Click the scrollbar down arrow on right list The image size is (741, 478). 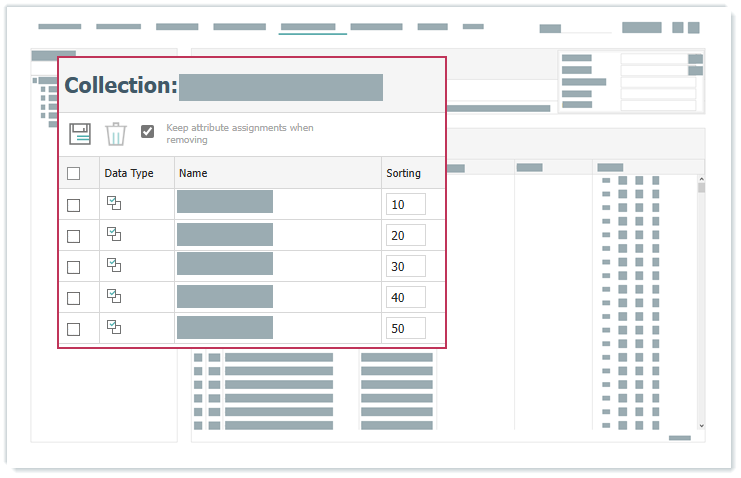tap(701, 425)
